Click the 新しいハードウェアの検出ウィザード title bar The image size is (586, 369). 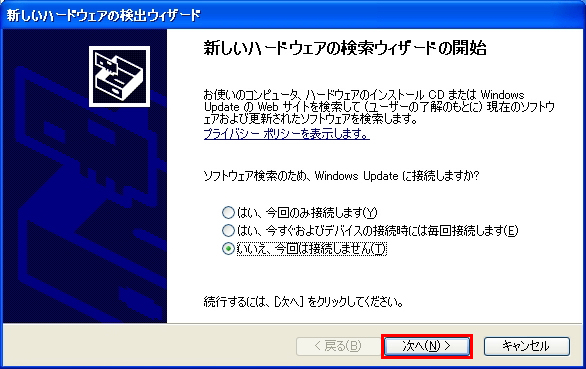(293, 15)
